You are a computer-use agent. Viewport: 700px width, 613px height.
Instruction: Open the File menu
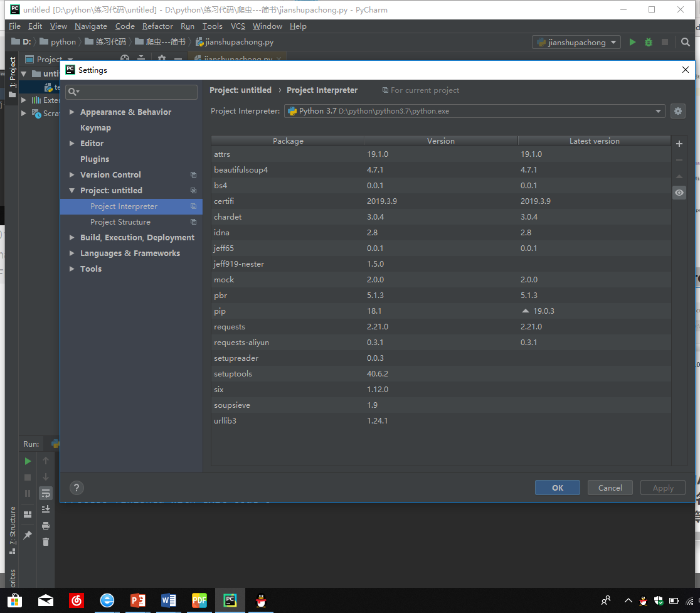(x=14, y=26)
